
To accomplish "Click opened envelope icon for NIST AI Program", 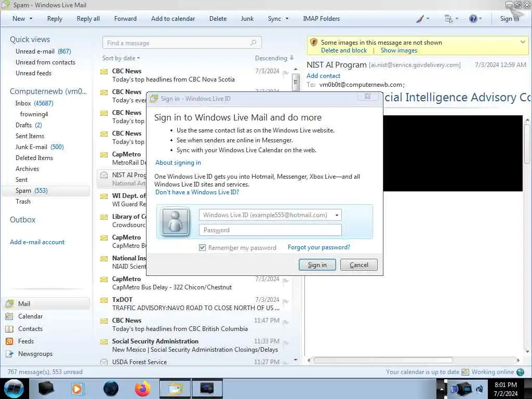I will point(104,175).
